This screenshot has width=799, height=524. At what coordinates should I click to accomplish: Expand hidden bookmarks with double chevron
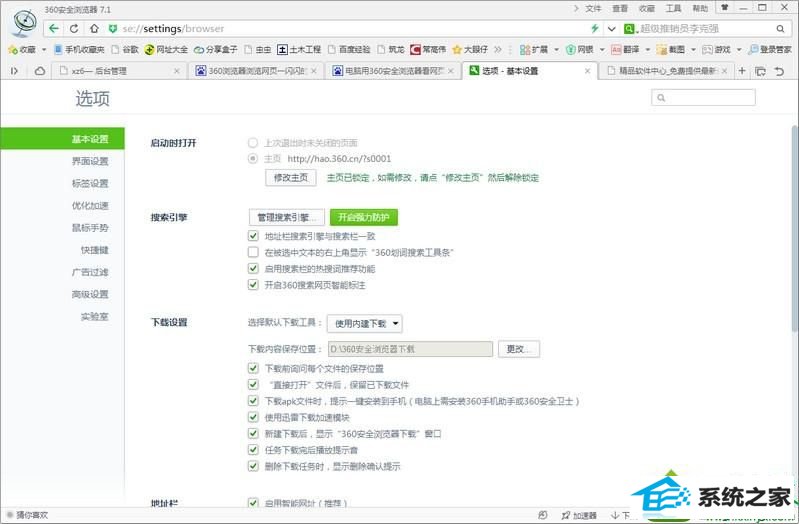point(498,49)
